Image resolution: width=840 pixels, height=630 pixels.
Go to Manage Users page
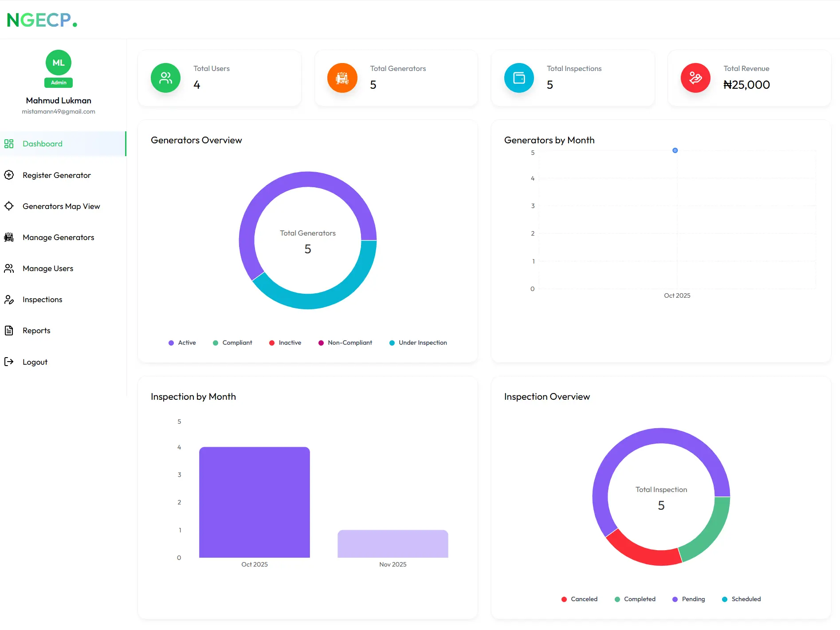[48, 268]
